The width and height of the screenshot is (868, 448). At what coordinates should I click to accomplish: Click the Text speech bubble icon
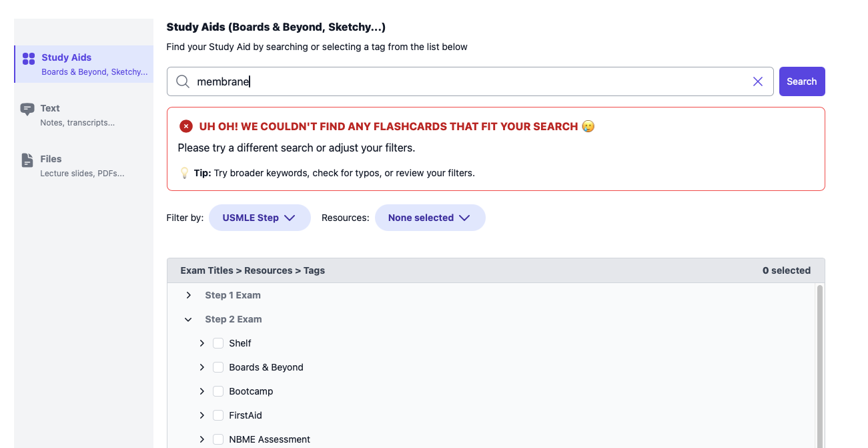27,109
